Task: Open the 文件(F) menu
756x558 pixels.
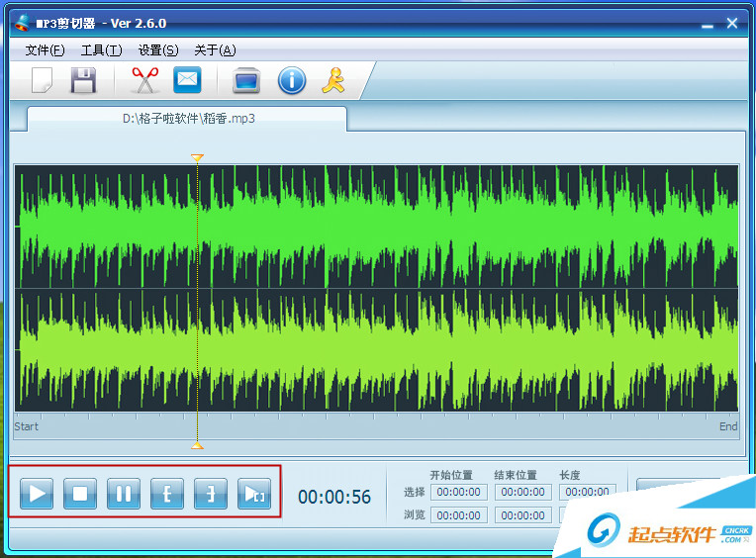Action: tap(45, 50)
